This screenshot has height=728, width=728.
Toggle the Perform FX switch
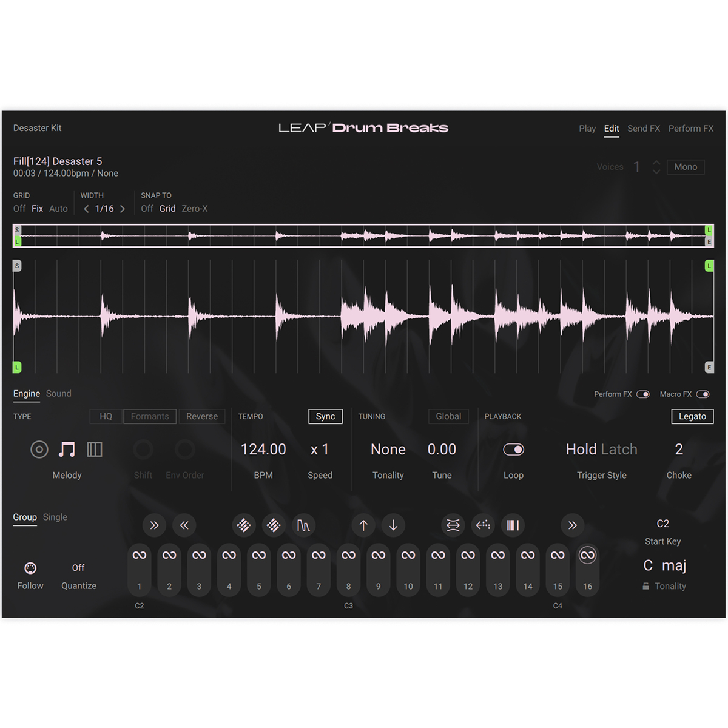pyautogui.click(x=643, y=394)
